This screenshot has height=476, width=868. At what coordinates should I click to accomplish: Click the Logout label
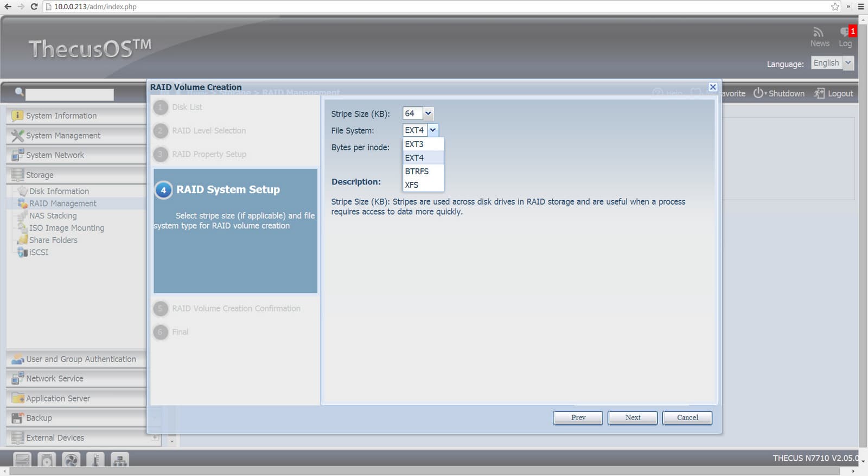pos(840,93)
